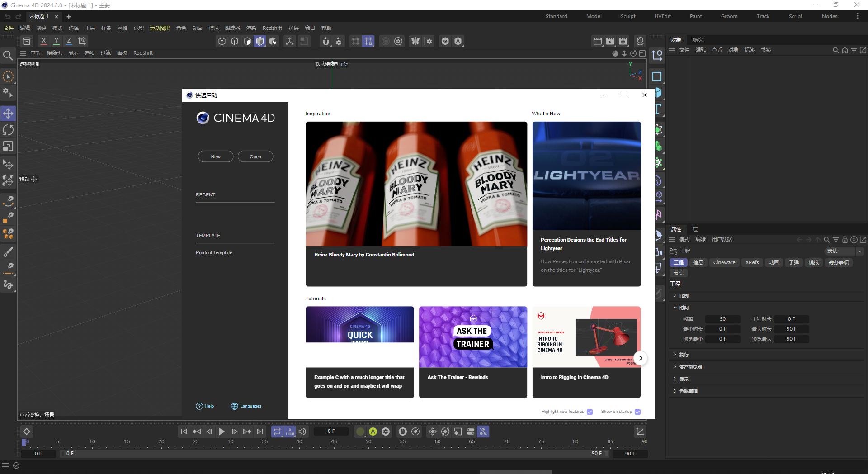Go to end of timeline
Screen dimensions: 868x474
[x=260, y=431]
